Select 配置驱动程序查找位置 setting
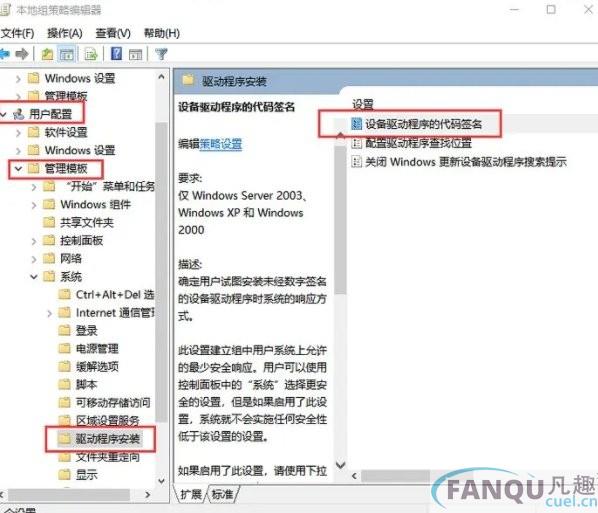Image resolution: width=598 pixels, height=513 pixels. point(418,143)
